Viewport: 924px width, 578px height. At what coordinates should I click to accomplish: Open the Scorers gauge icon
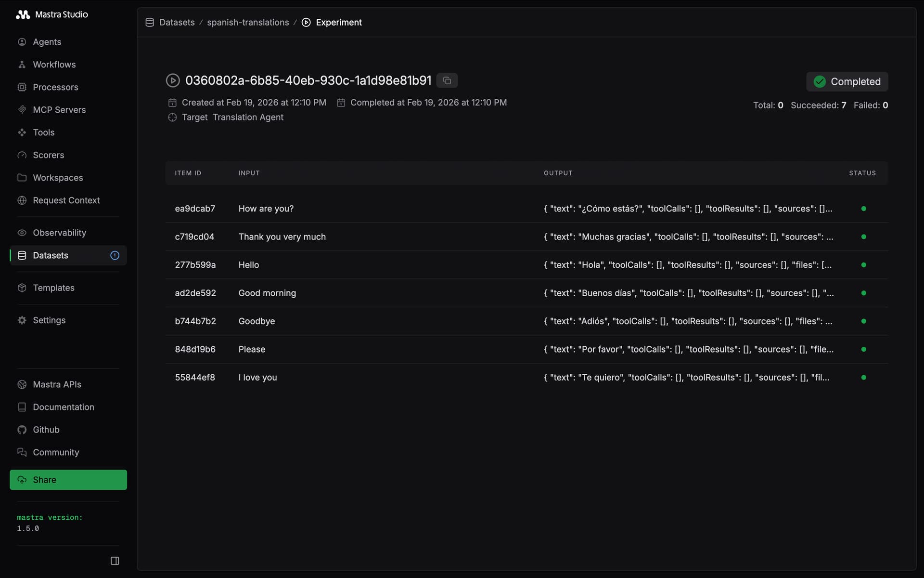pyautogui.click(x=22, y=155)
